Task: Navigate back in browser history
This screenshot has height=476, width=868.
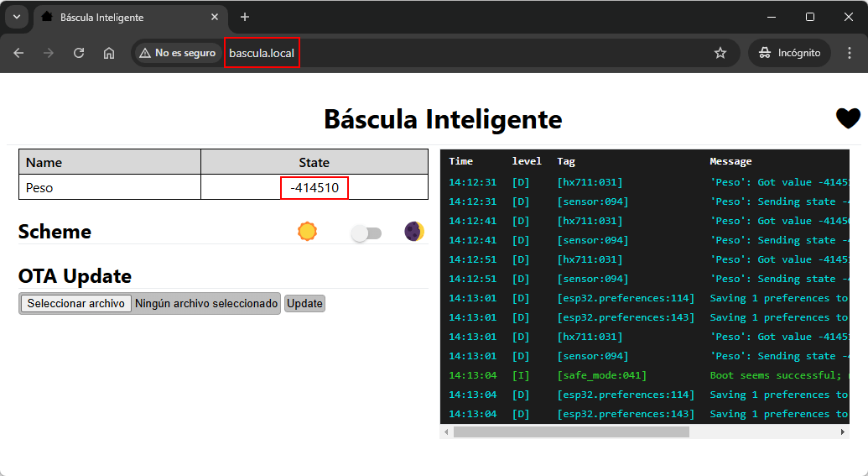Action: pos(18,53)
